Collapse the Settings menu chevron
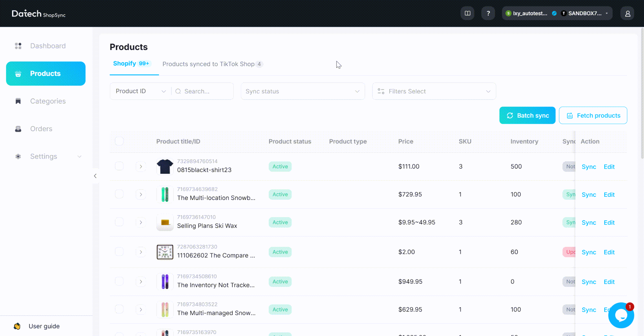The height and width of the screenshot is (336, 644). point(80,156)
